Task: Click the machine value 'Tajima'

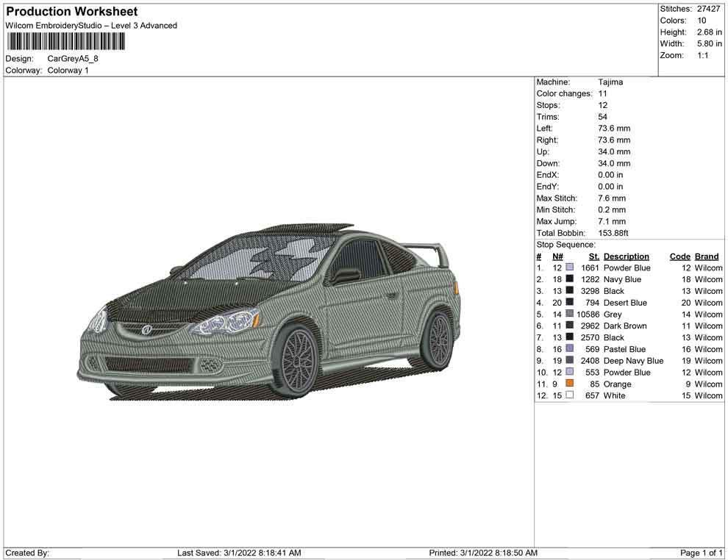Action: pos(610,82)
